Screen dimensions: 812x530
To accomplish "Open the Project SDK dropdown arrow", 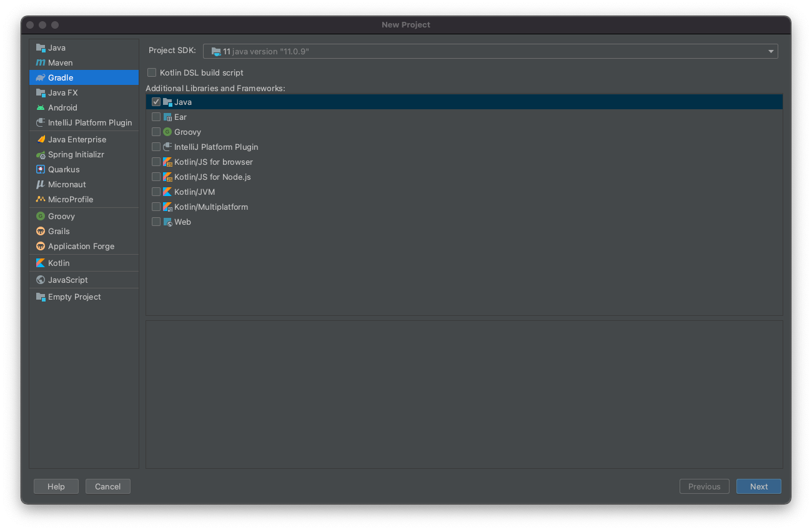I will tap(771, 51).
